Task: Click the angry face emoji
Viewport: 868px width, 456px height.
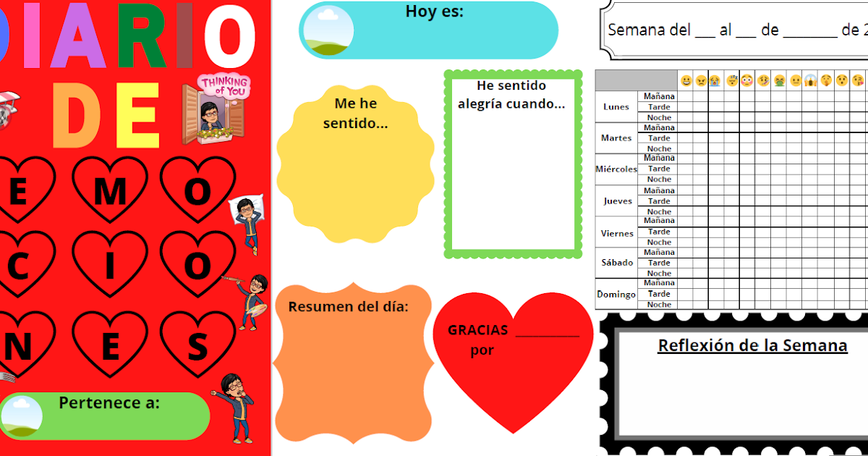Action: tap(702, 80)
